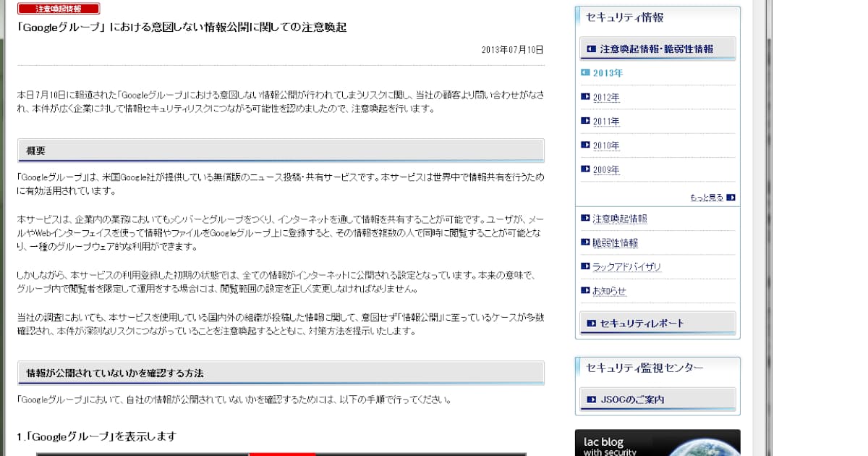Click arrow icon next to 2012年
The height and width of the screenshot is (456, 868).
pos(585,97)
